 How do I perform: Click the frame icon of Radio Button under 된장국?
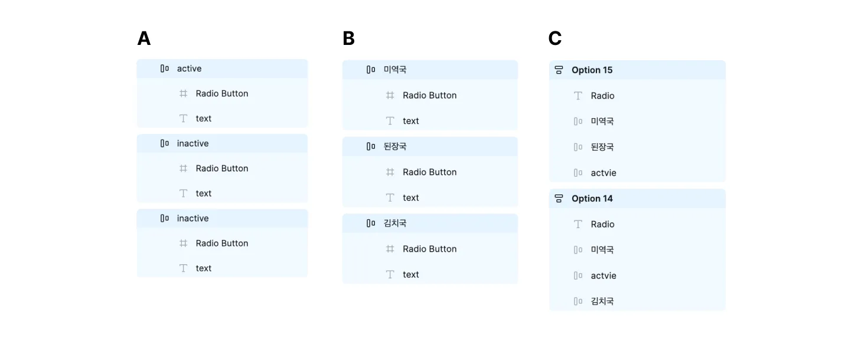pos(390,172)
